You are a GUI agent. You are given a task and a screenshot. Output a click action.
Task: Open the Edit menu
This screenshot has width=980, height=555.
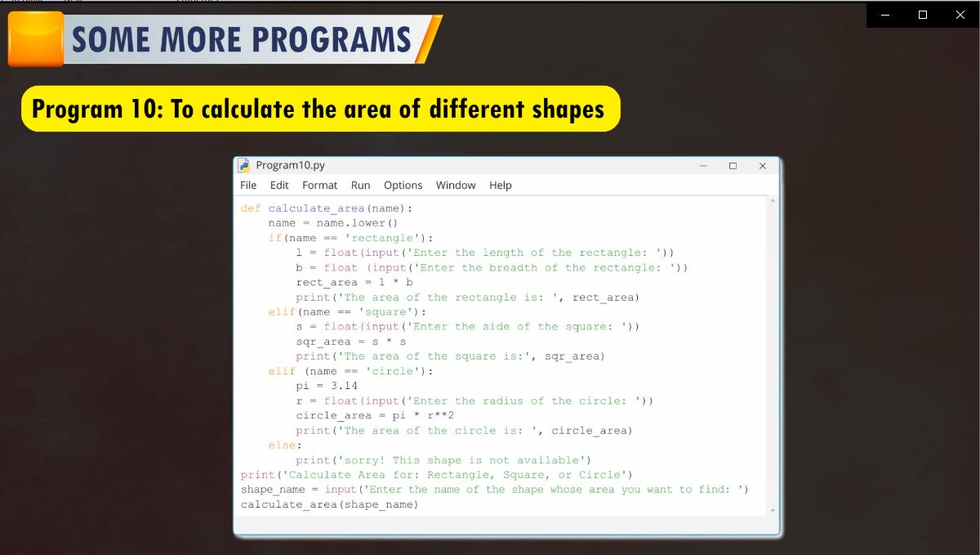coord(279,186)
